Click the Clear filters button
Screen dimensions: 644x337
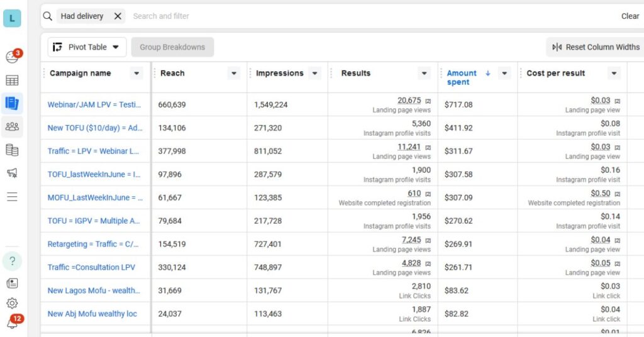click(x=630, y=16)
